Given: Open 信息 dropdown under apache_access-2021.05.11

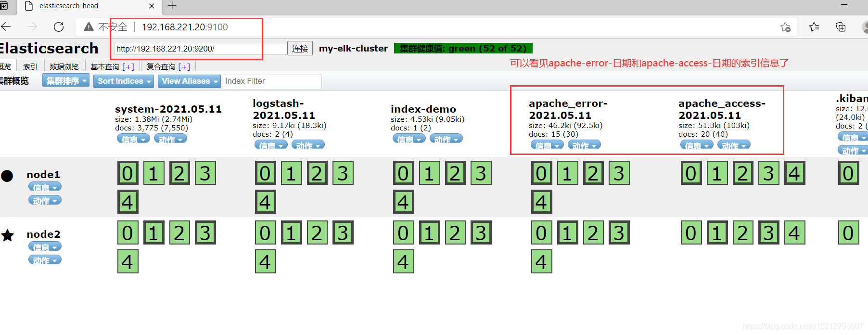Looking at the screenshot, I should pos(697,145).
